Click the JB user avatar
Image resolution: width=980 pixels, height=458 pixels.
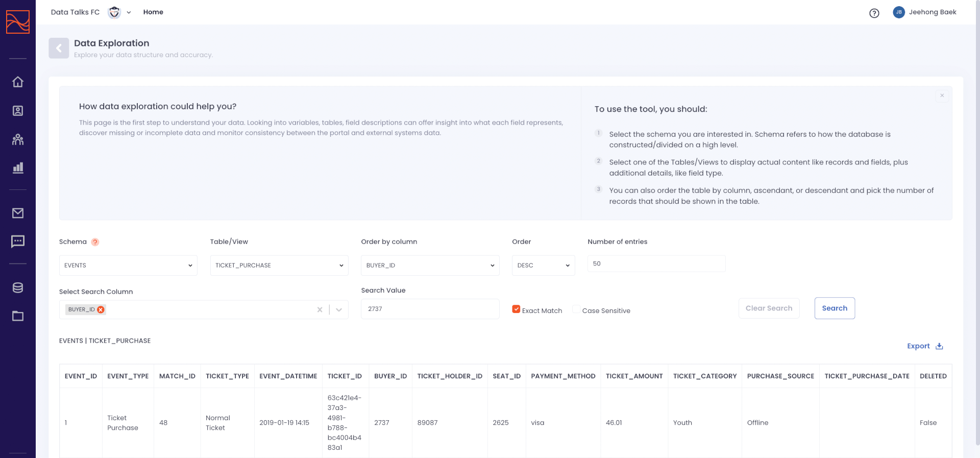[x=899, y=12]
